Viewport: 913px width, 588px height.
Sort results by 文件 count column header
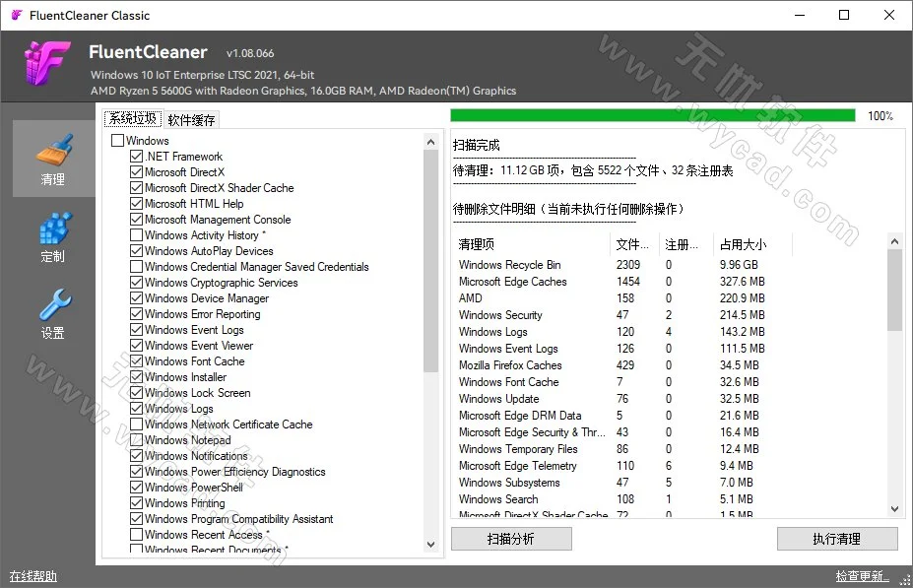pos(634,244)
